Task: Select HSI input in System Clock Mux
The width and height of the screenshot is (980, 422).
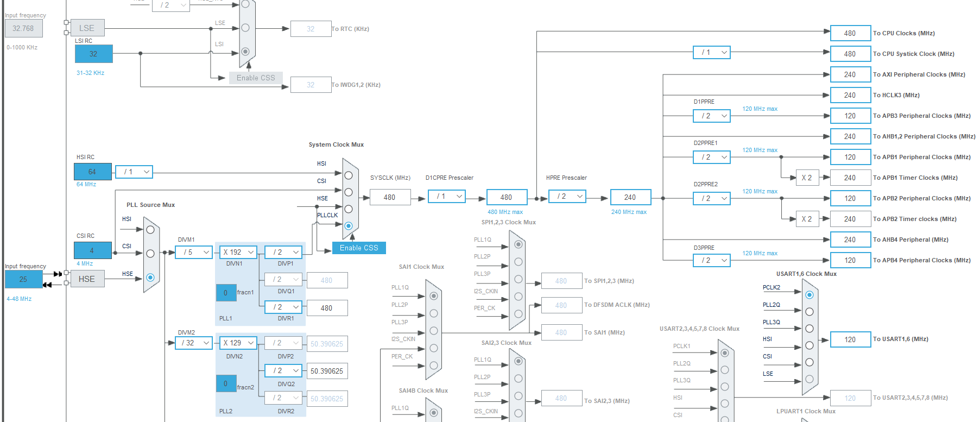Action: 349,175
